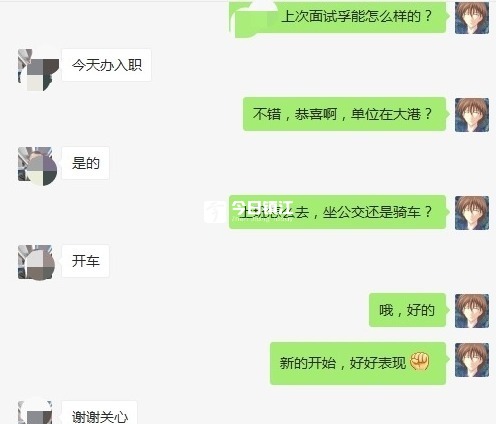Open sender avatar beside '哦，好的'
The height and width of the screenshot is (424, 496).
[472, 311]
